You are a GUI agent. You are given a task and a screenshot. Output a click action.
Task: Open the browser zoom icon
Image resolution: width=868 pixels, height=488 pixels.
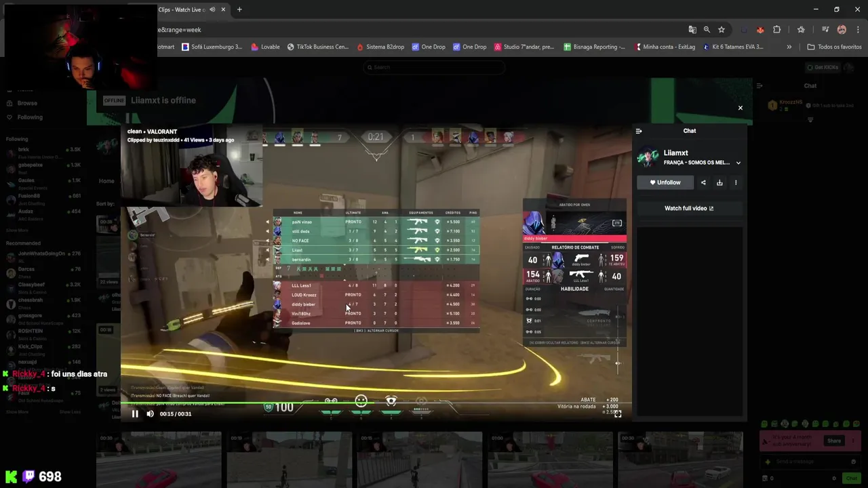pyautogui.click(x=707, y=30)
